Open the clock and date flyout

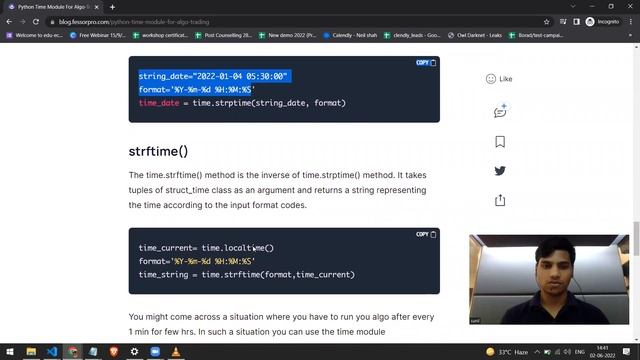602,352
